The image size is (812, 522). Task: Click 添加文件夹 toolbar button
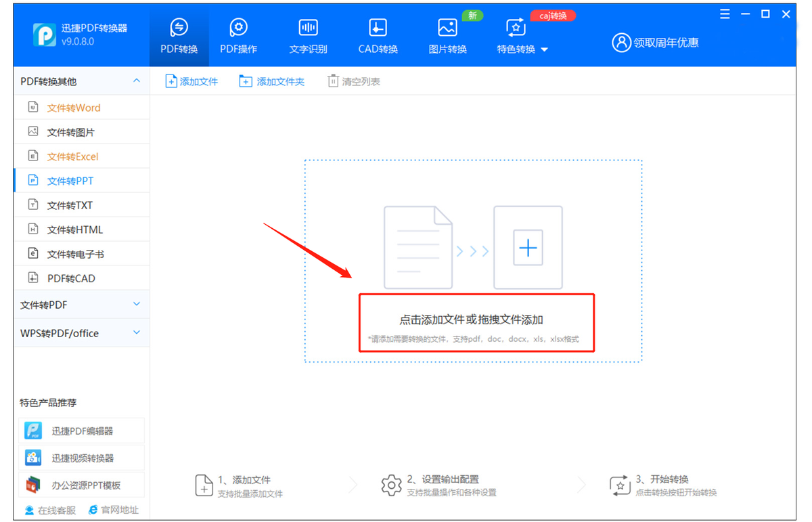click(x=272, y=81)
